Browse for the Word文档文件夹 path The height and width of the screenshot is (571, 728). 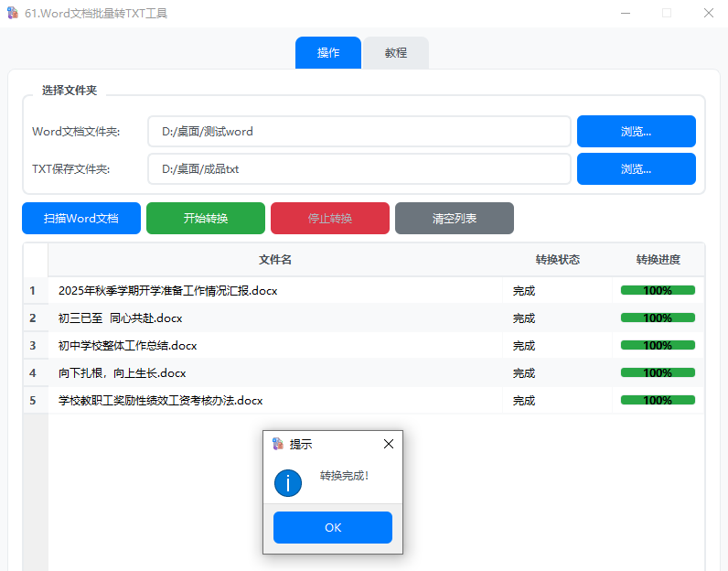(x=636, y=131)
